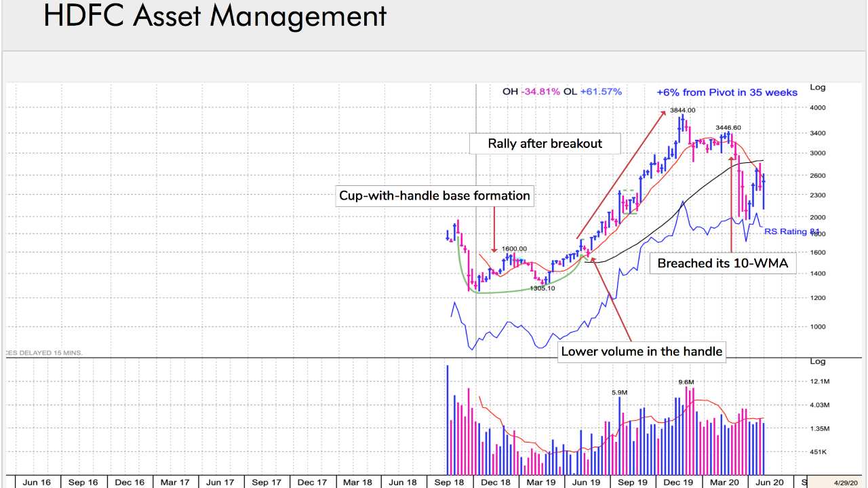Click the 'Sep 19' date on the time axis
This screenshot has height=488, width=868.
633,483
